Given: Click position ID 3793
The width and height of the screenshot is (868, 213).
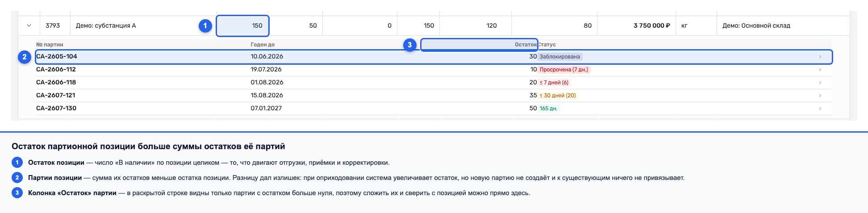Looking at the screenshot, I should tap(53, 25).
